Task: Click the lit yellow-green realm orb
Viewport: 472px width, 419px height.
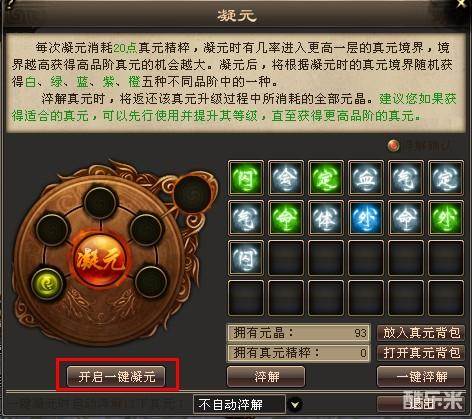Action: click(47, 284)
